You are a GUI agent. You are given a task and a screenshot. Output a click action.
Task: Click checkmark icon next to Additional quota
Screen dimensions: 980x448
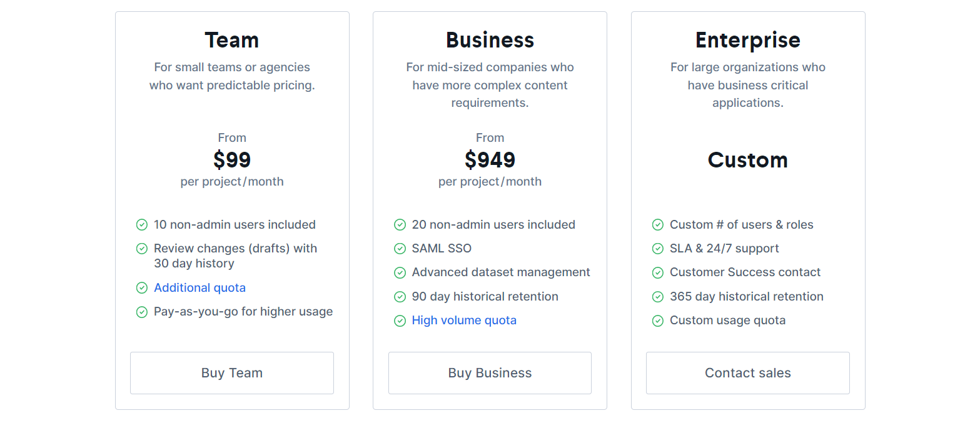pyautogui.click(x=142, y=288)
